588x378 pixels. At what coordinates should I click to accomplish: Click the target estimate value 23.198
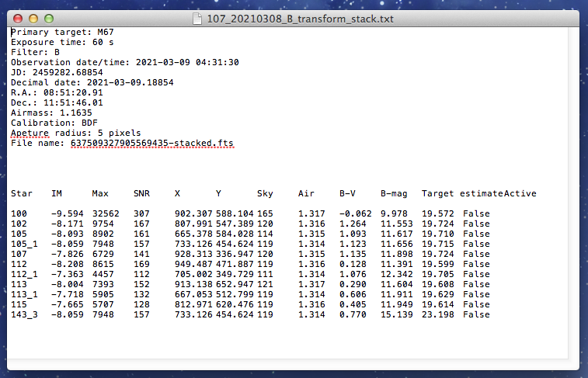click(x=437, y=314)
